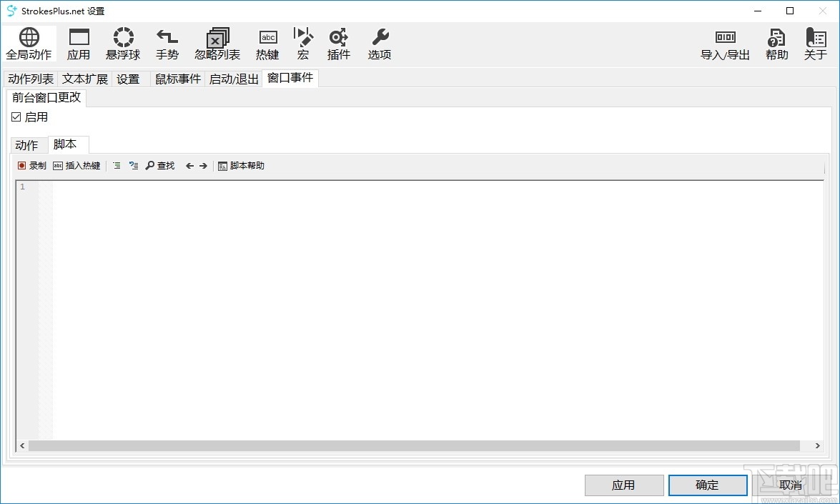The width and height of the screenshot is (840, 504).
Task: Open the 宏 (Macros) panel
Action: tap(303, 43)
